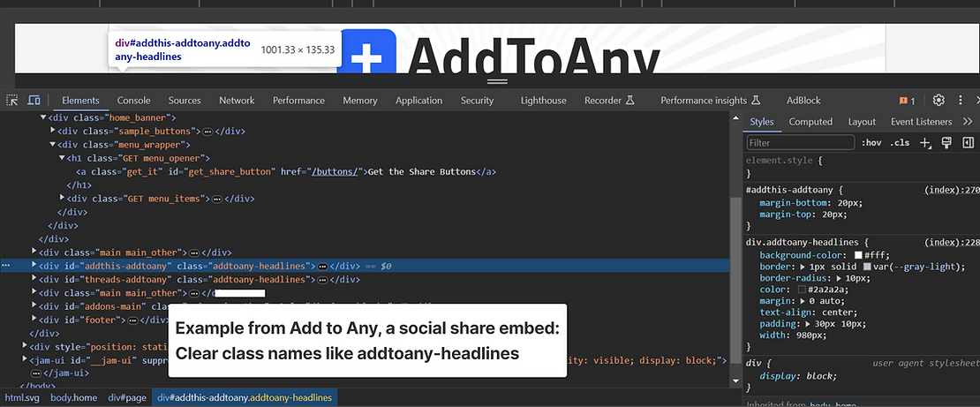
Task: Open the Lighthouse tab
Action: pos(544,100)
